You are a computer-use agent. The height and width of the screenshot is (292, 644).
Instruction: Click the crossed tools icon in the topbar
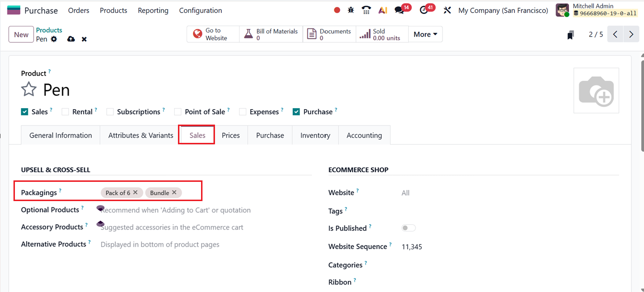click(x=447, y=10)
